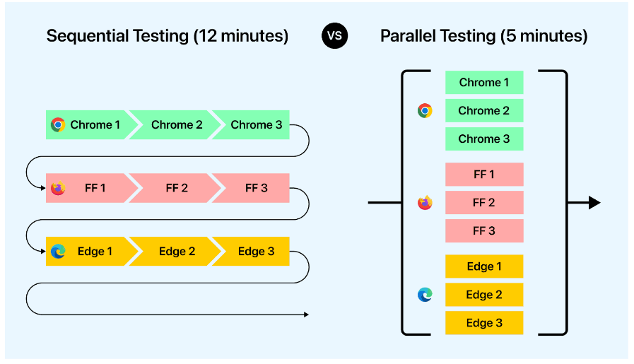The height and width of the screenshot is (364, 634).
Task: Click the output arrowhead right of parallel bracket
Action: (x=594, y=203)
